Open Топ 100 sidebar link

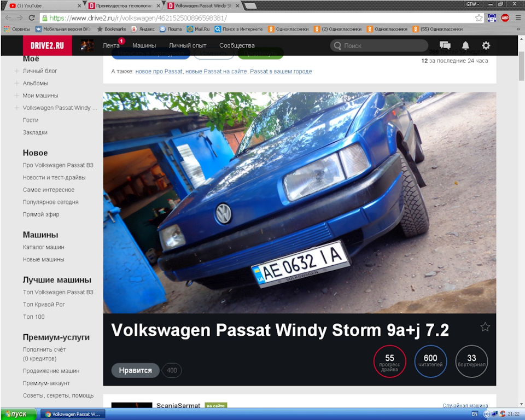[33, 317]
